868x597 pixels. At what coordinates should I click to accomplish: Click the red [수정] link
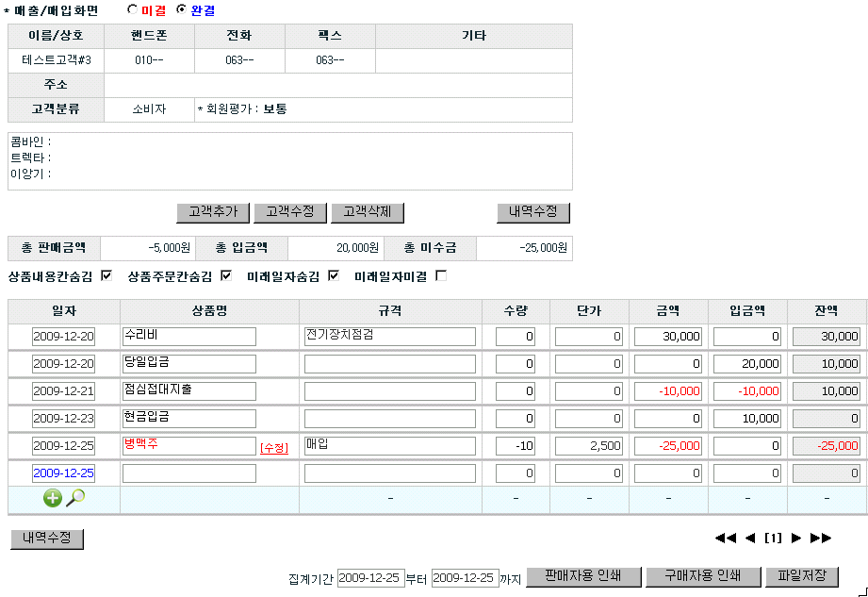[x=273, y=447]
